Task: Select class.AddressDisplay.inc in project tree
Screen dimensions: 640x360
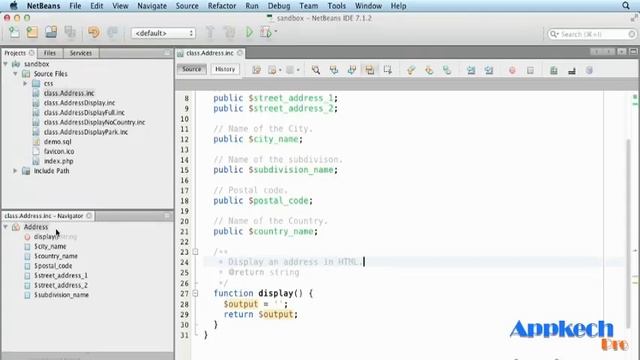Action: 80,103
